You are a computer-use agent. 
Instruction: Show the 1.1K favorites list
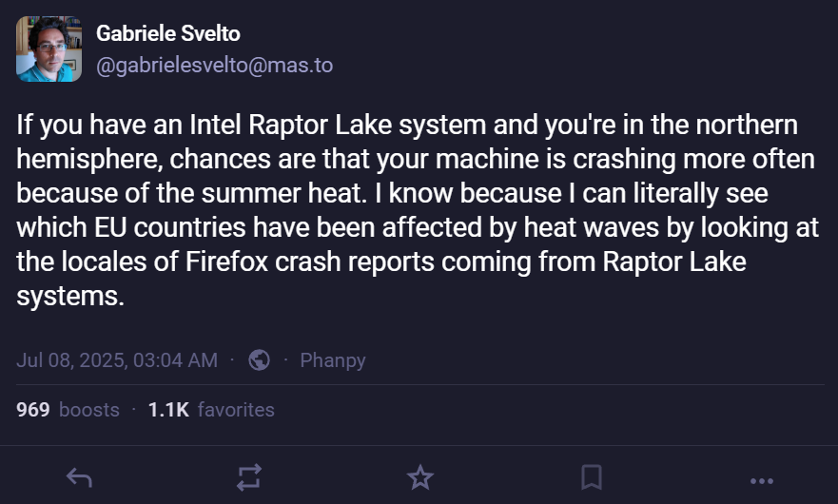[x=211, y=410]
